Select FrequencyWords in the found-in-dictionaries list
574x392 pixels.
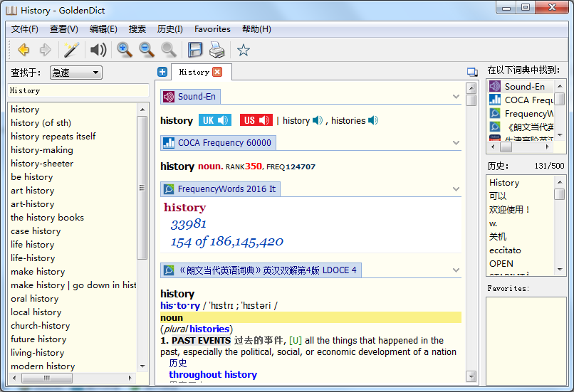click(x=521, y=114)
